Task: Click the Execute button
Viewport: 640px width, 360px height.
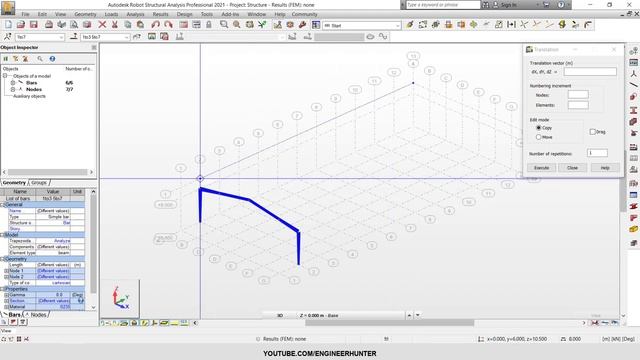Action: tap(541, 168)
